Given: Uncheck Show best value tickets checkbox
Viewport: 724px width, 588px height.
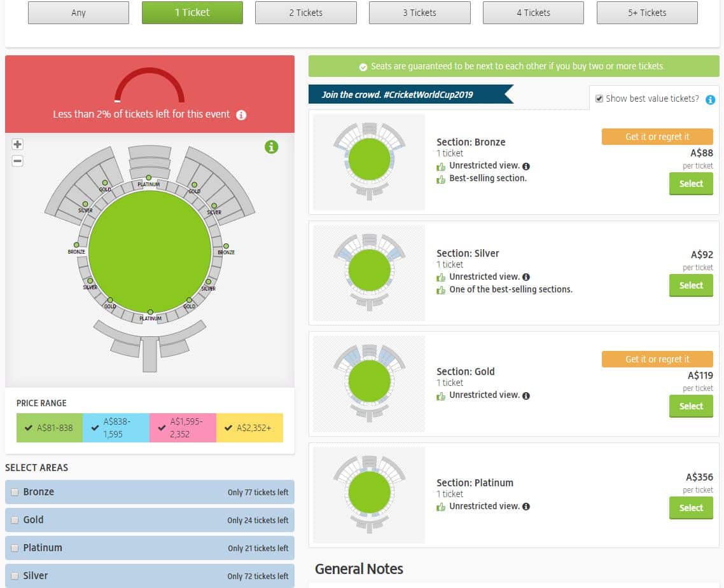Looking at the screenshot, I should tap(599, 99).
